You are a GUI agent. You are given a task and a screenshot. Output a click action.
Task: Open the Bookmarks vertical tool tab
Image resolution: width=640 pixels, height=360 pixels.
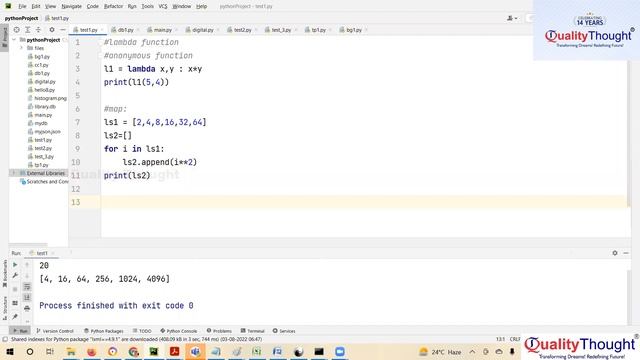[4, 273]
